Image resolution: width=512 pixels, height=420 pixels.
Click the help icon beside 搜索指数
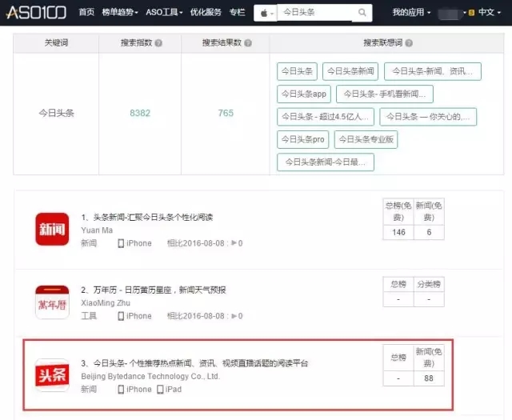158,43
